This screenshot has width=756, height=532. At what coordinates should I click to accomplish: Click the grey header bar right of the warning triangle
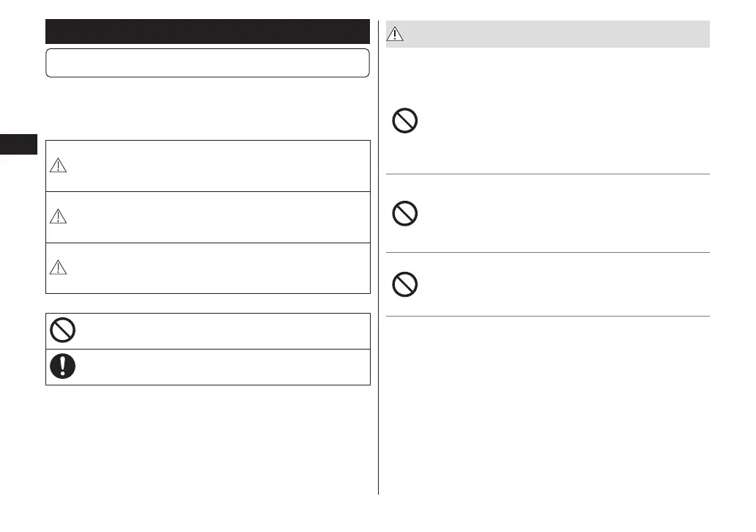pos(557,34)
